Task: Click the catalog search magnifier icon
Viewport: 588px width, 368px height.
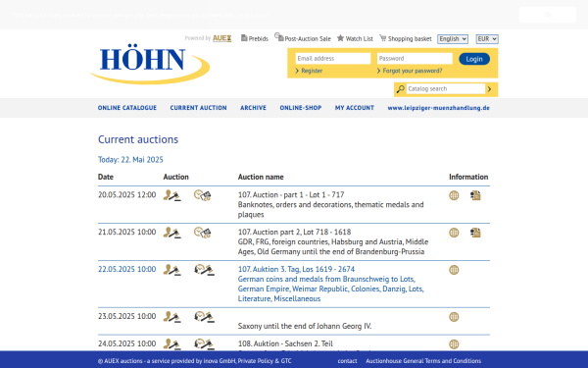Action: coord(401,89)
